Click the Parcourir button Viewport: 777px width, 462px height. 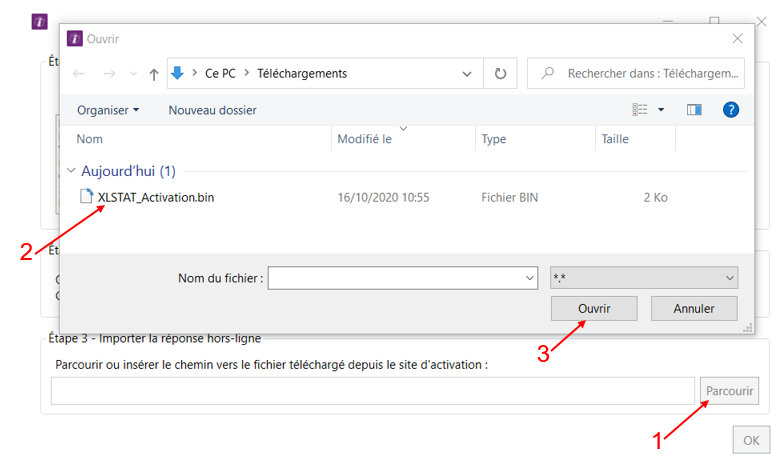729,391
